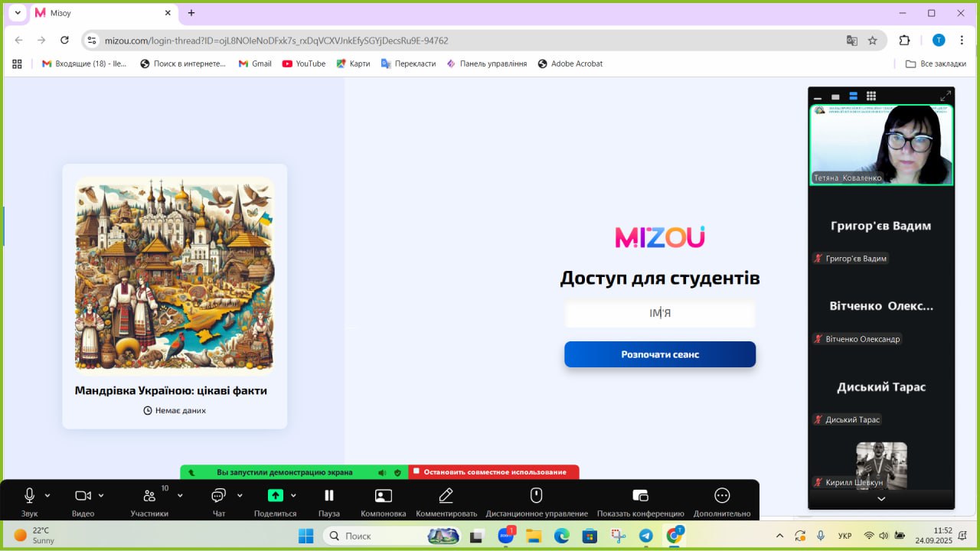
Task: Click the ІМ'Я name input field
Action: [659, 314]
